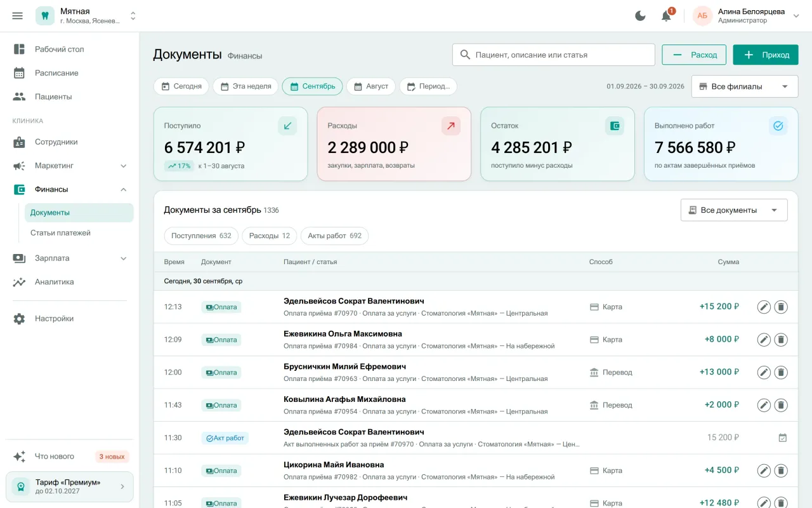Viewport: 812px width, 508px height.
Task: Add new Приход button
Action: pyautogui.click(x=766, y=55)
